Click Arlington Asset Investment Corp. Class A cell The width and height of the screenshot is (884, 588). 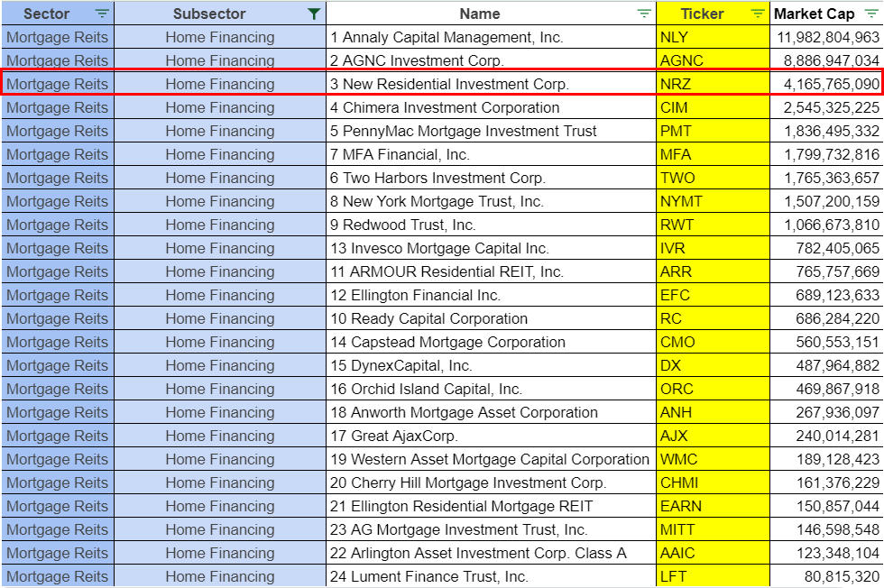(x=491, y=553)
